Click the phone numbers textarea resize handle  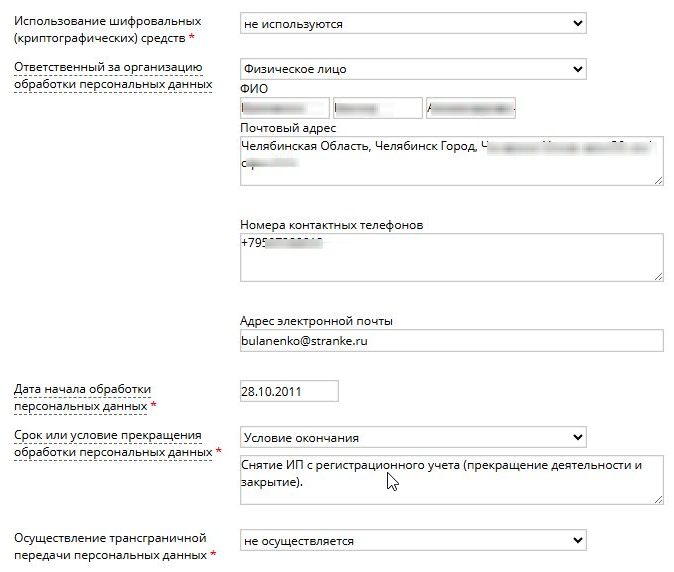(659, 277)
